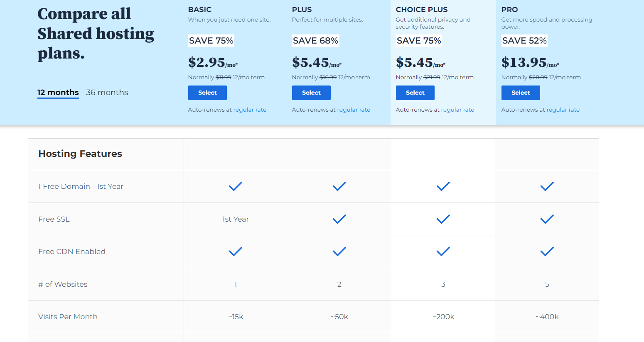Click the 'Compare all Shared hosting plans.' heading
Screen dimensions: 644x342
click(96, 34)
